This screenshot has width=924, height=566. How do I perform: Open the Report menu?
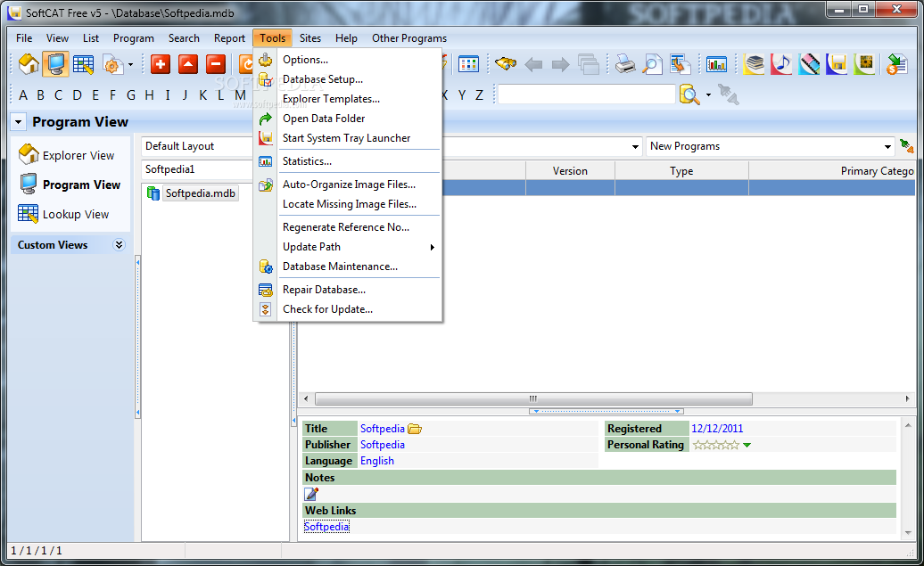pyautogui.click(x=229, y=38)
